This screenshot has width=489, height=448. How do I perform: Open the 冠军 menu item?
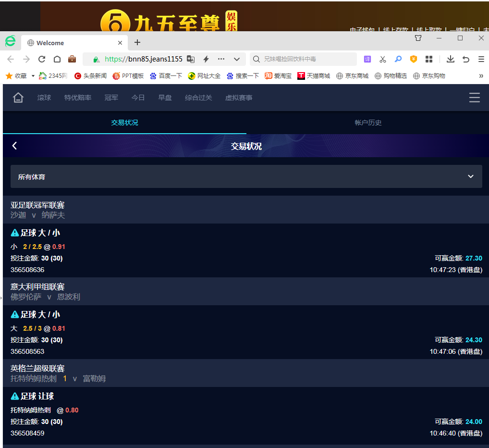tap(111, 98)
